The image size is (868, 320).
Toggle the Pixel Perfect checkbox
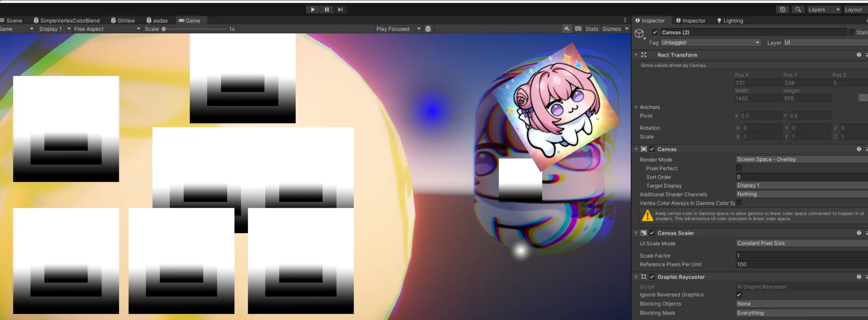point(739,168)
